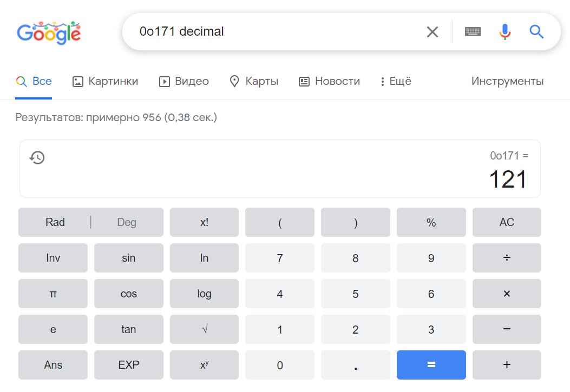
Task: Switch angle mode to Deg
Action: coord(127,222)
